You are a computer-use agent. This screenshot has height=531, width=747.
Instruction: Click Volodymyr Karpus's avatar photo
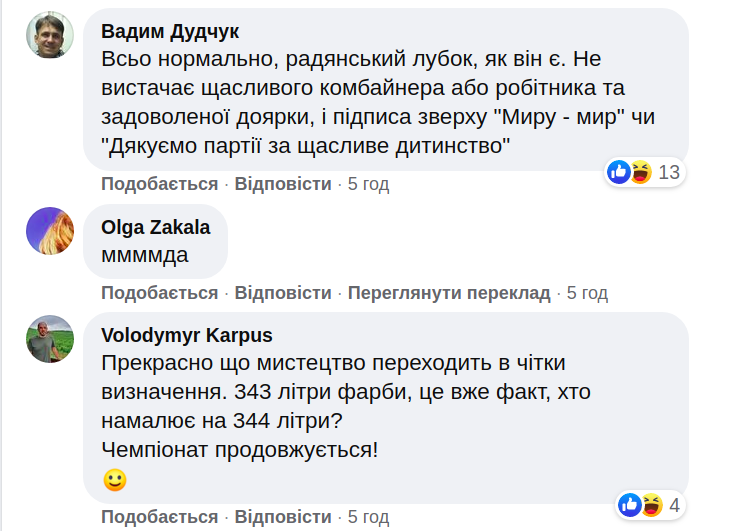[49, 339]
